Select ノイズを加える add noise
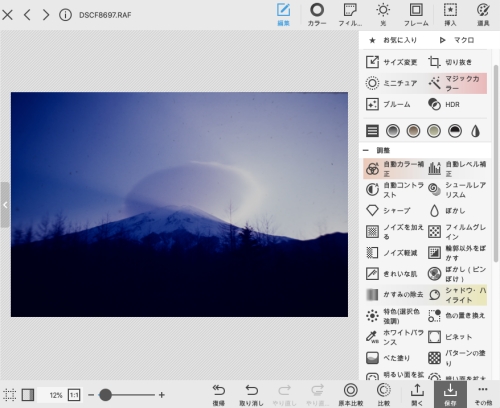 tap(395, 232)
